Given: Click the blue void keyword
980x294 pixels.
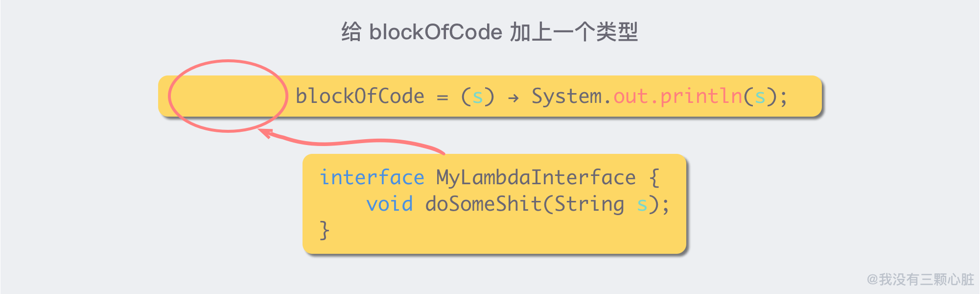Looking at the screenshot, I should click(390, 204).
